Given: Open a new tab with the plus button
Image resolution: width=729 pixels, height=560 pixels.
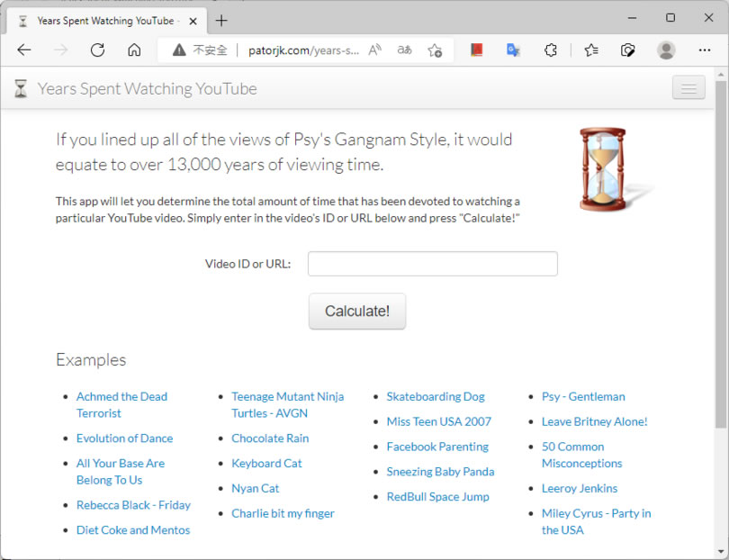Looking at the screenshot, I should pos(221,21).
